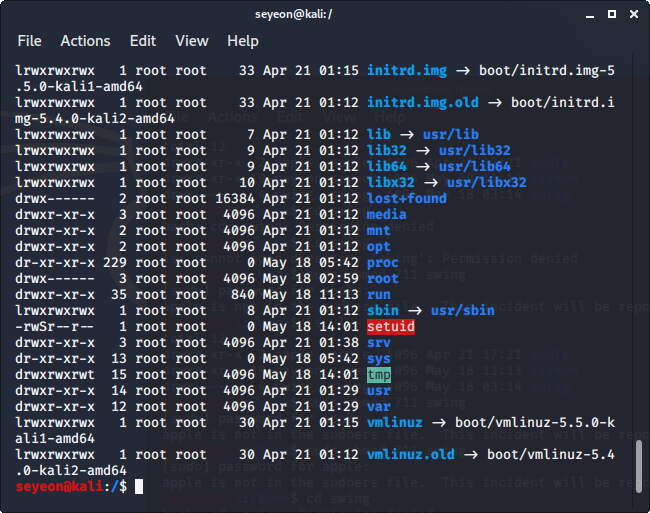This screenshot has width=650, height=513.
Task: Click the terminal prompt cursor block
Action: (x=139, y=486)
